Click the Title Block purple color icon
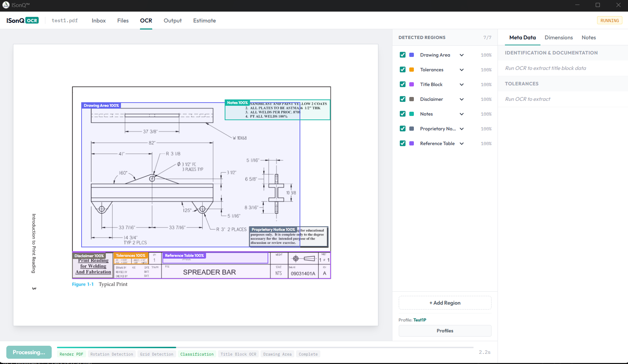628x364 pixels. point(411,84)
